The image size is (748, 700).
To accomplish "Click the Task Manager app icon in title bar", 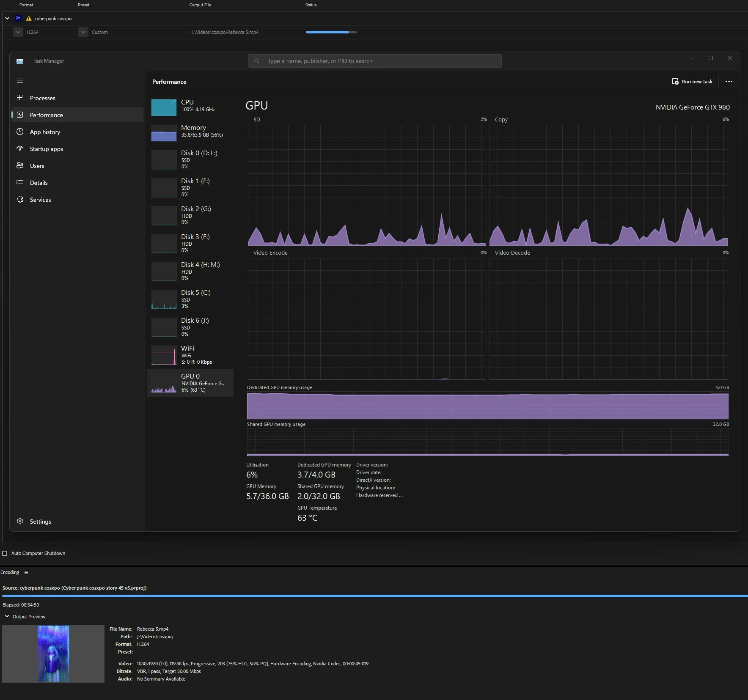I will [x=20, y=61].
